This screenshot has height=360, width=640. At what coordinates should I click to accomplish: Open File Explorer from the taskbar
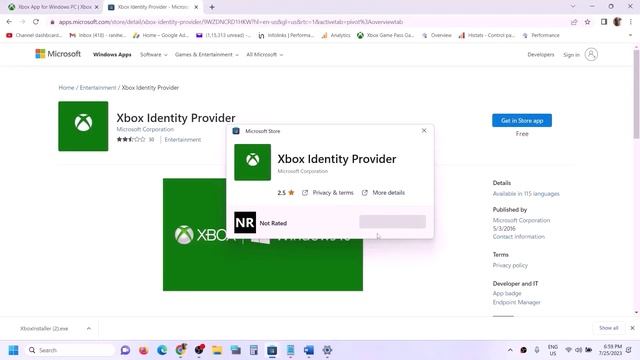tap(217, 350)
